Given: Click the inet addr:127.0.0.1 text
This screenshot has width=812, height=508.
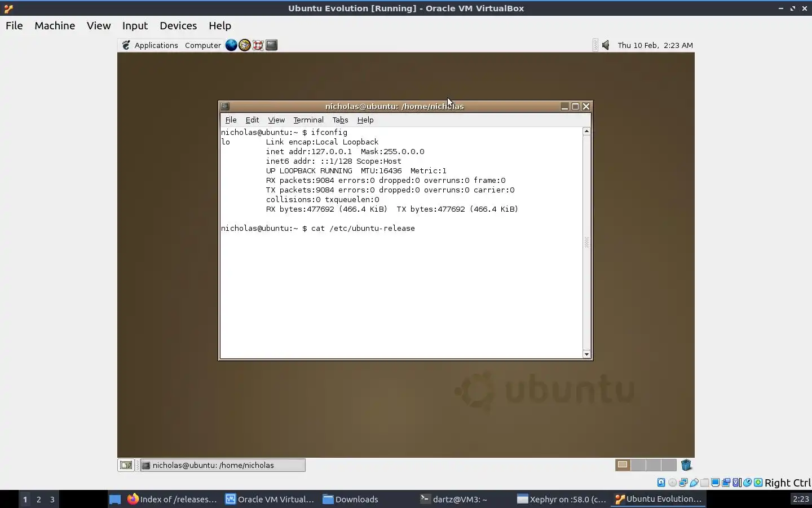Looking at the screenshot, I should coord(309,151).
